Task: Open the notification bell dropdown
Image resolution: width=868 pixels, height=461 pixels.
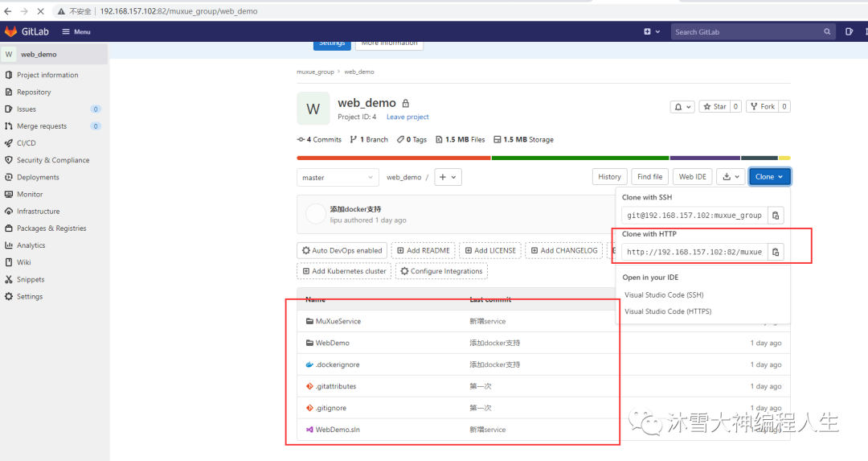Action: pyautogui.click(x=682, y=106)
